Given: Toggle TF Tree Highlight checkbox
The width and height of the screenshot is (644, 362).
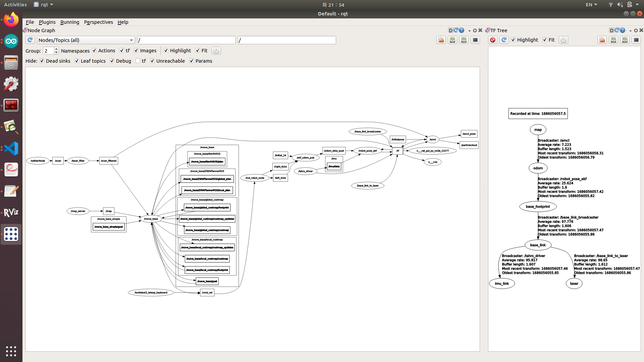Looking at the screenshot, I should click(x=513, y=40).
